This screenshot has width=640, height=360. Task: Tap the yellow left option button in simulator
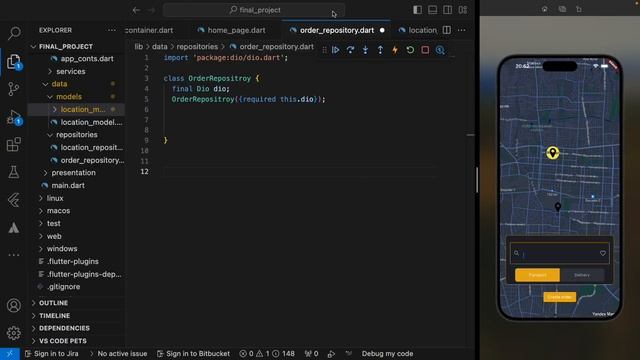point(537,275)
